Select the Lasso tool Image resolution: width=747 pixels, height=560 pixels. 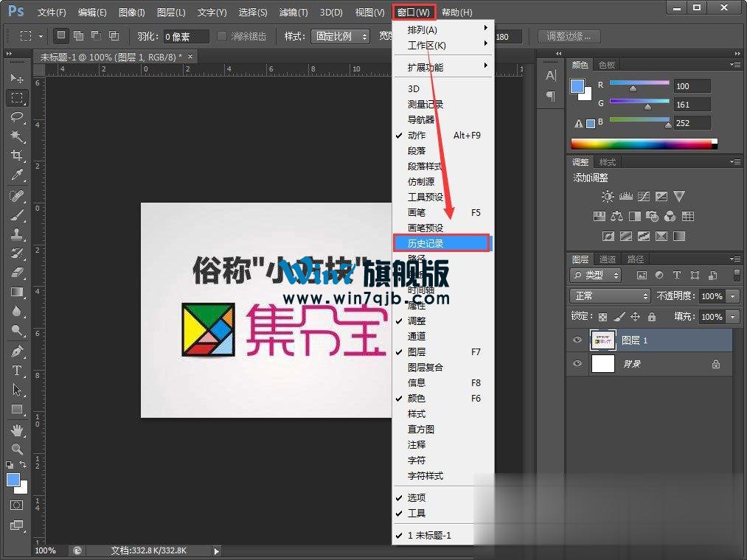pos(17,116)
